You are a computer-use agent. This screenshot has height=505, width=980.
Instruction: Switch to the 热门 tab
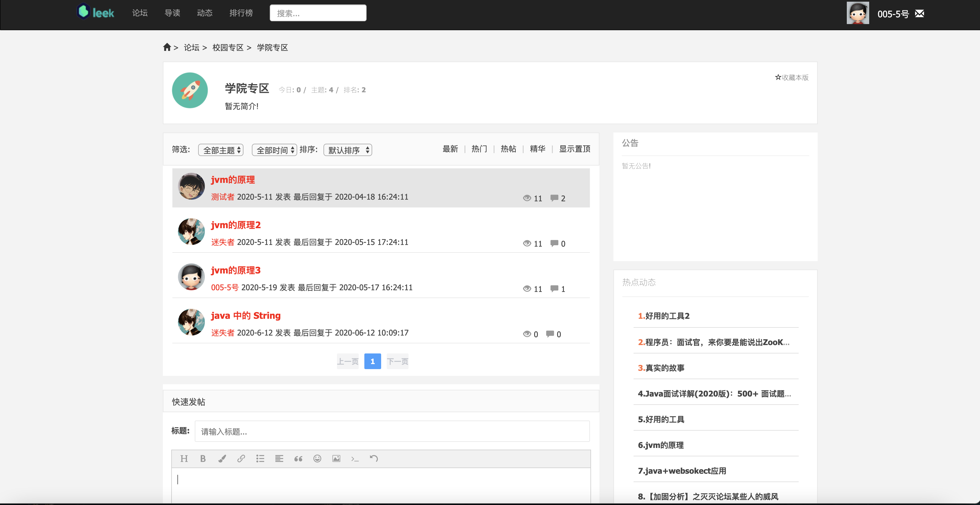click(479, 149)
